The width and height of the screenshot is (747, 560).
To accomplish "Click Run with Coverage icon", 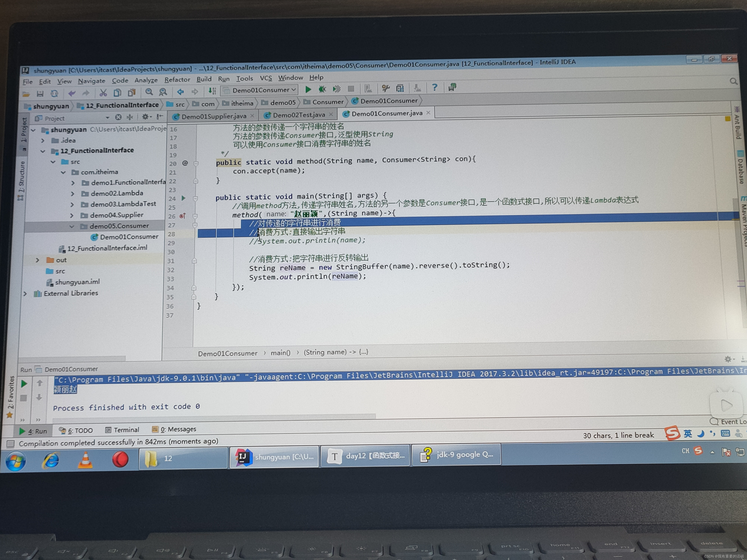I will (x=337, y=89).
